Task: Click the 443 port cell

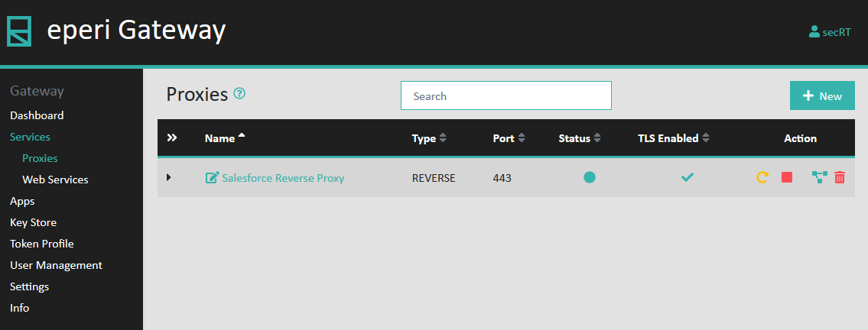Action: click(x=502, y=178)
